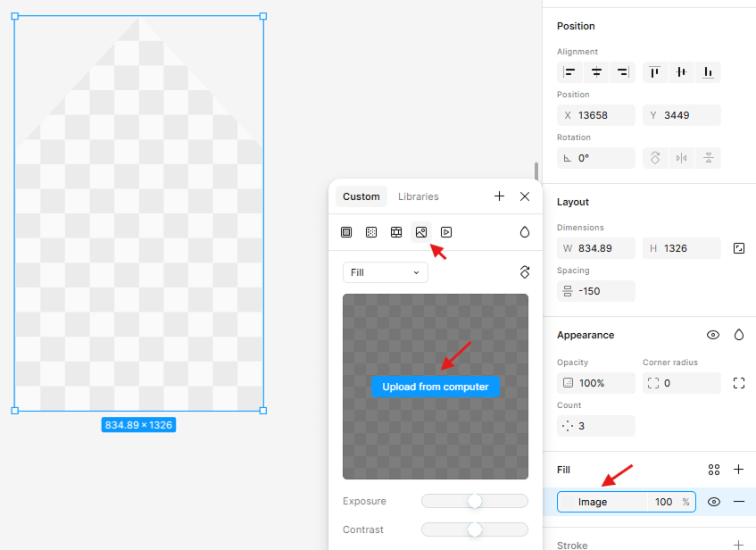Image resolution: width=756 pixels, height=550 pixels.
Task: Edit the Y position field
Action: coord(681,115)
